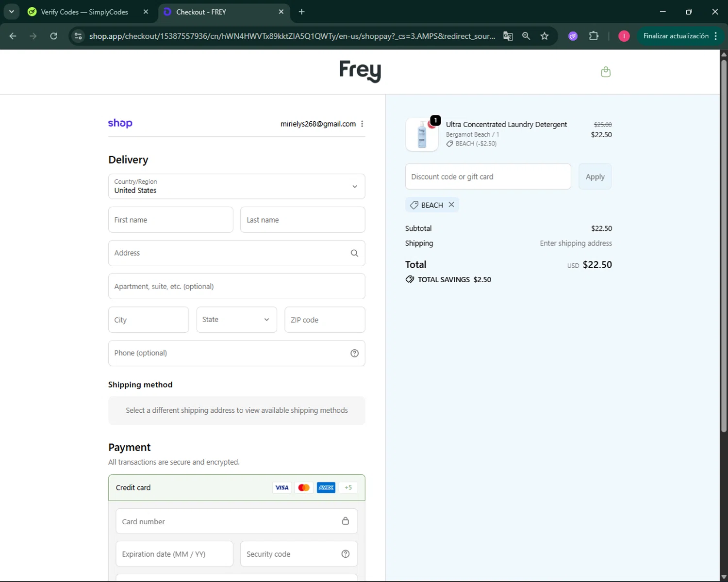Image resolution: width=728 pixels, height=582 pixels.
Task: Click the TOTAL SAVINGS $2.50 text
Action: tap(454, 280)
